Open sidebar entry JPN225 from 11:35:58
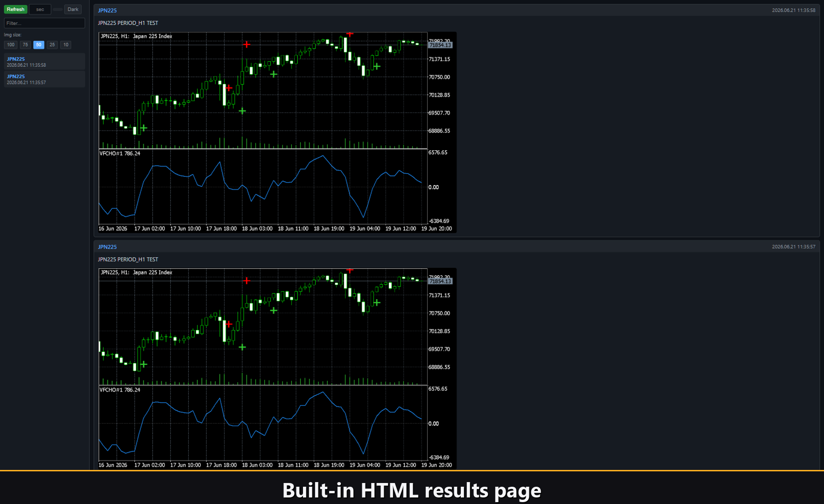Image resolution: width=824 pixels, height=504 pixels. click(44, 62)
